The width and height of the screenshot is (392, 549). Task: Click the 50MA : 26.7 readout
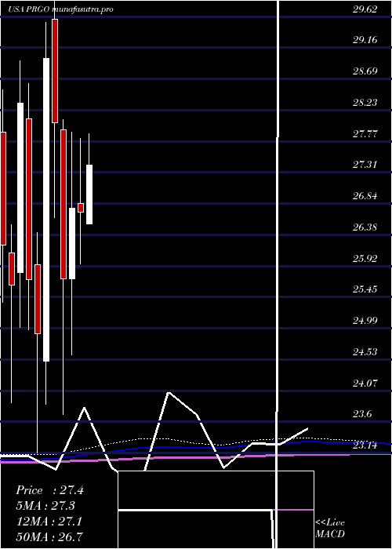coord(49,537)
